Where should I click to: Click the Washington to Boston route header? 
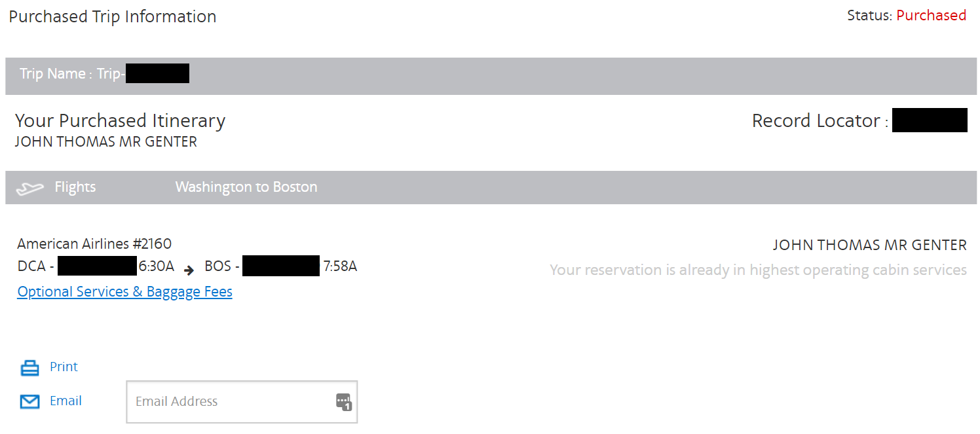[246, 187]
